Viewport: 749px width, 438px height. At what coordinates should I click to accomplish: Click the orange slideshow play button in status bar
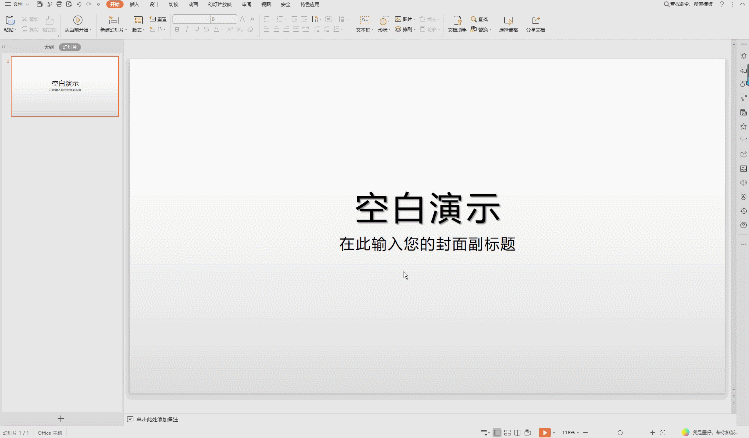coord(545,432)
